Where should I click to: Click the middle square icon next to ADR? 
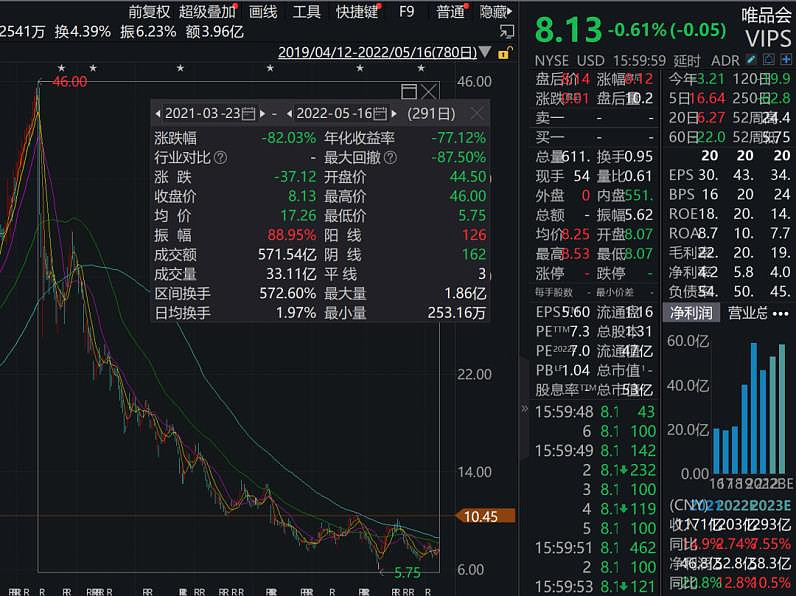coord(769,60)
